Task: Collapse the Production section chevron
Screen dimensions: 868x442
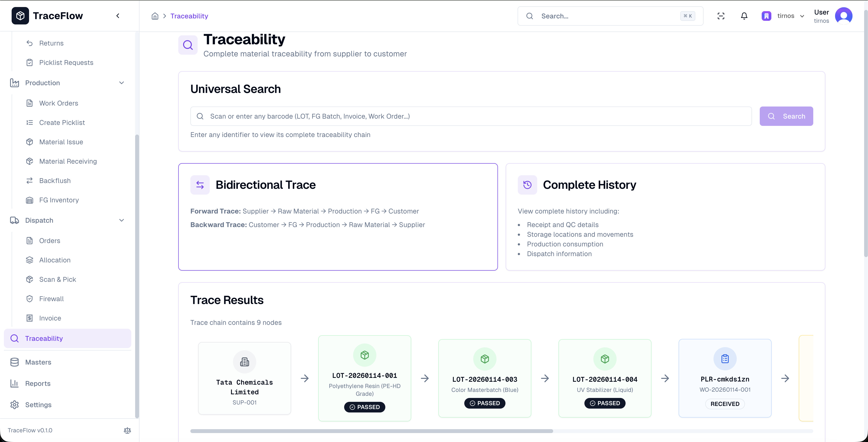Action: point(122,83)
